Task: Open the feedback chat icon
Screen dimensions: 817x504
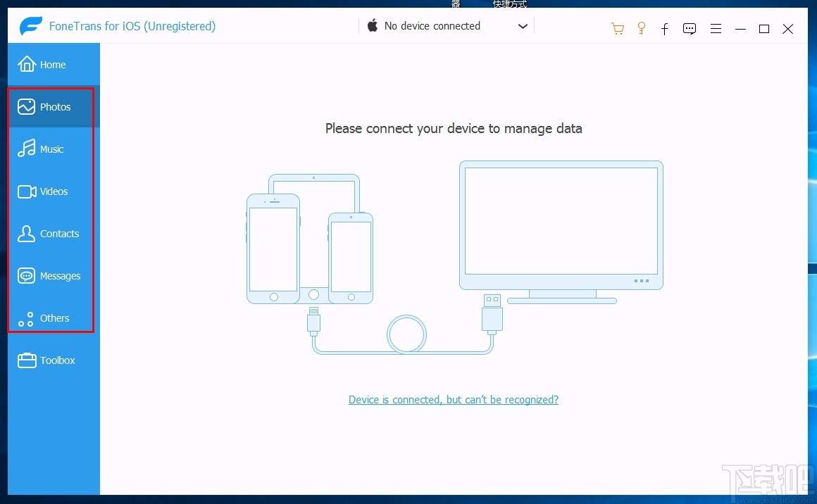Action: [x=689, y=28]
